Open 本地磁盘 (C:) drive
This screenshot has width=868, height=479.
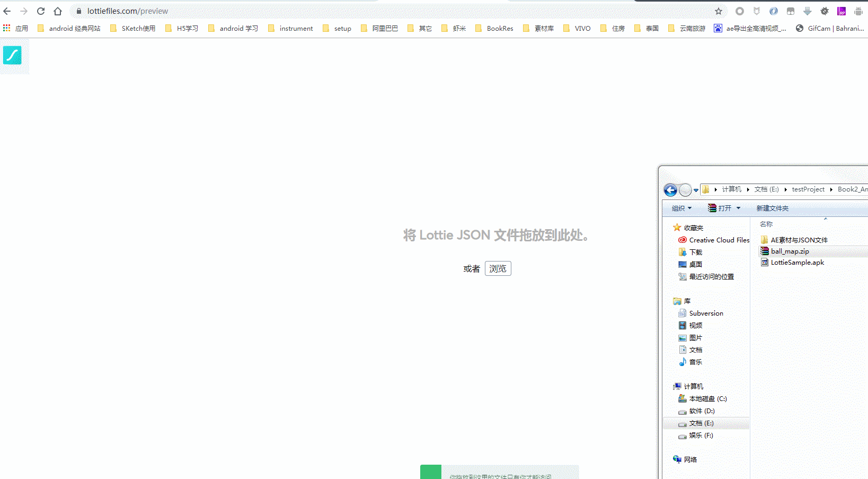coord(702,398)
